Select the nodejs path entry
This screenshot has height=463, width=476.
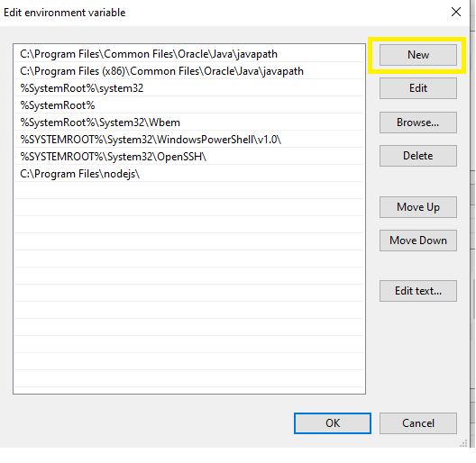[x=189, y=174]
